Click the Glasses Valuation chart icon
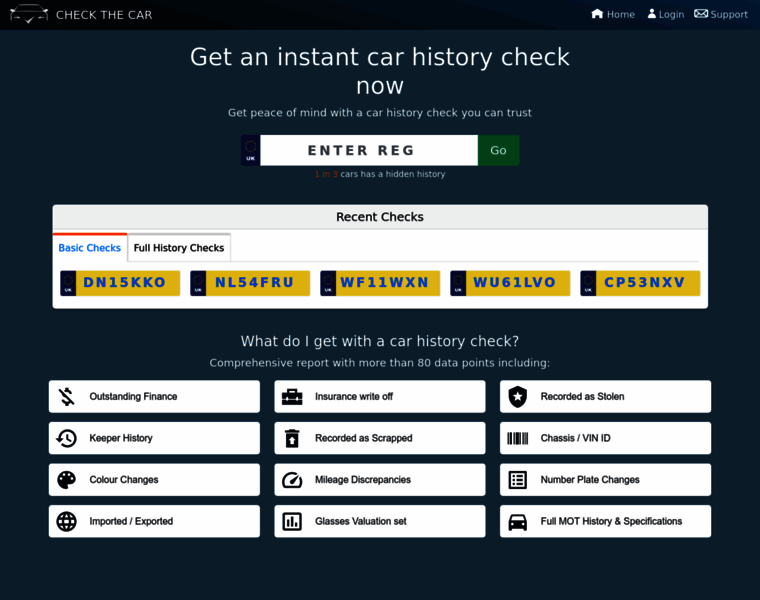 coord(292,521)
